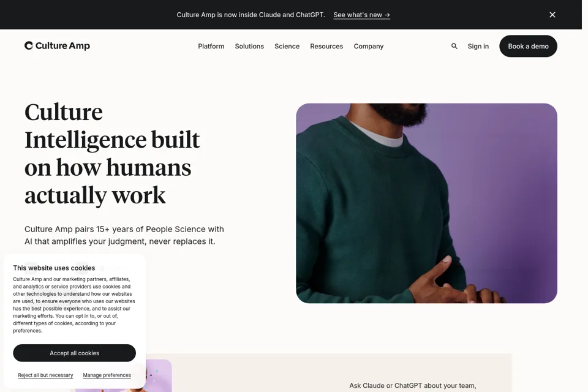This screenshot has height=392, width=588.
Task: Choose Reject all but necessary
Action: coord(45,375)
